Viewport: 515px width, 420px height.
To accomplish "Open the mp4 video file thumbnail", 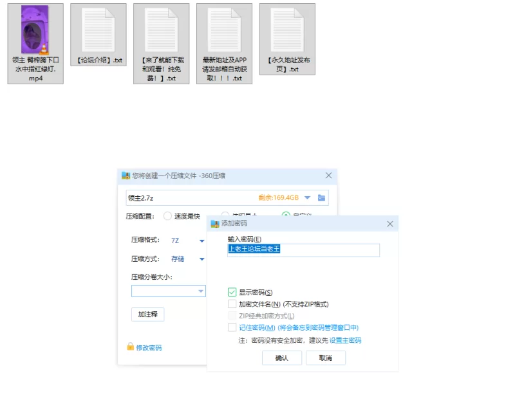I will click(x=35, y=30).
